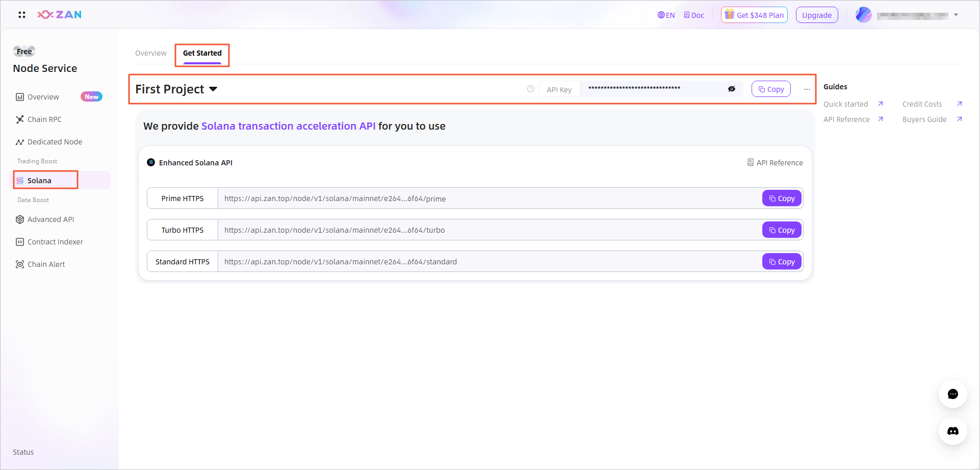The height and width of the screenshot is (470, 980).
Task: Copy the Standard HTTPS endpoint
Action: [x=782, y=261]
